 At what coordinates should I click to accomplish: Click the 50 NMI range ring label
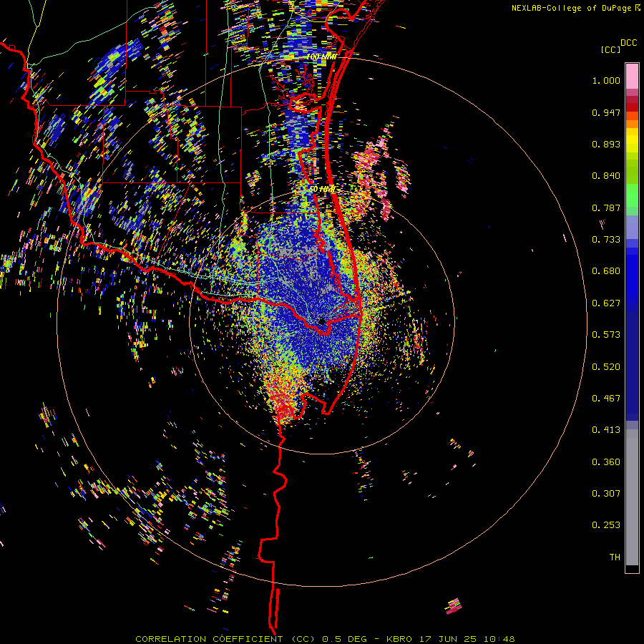pos(323,190)
